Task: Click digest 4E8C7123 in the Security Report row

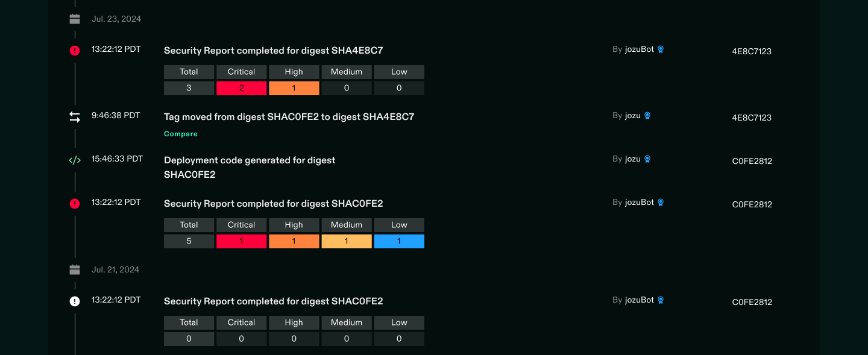Action: click(x=752, y=51)
